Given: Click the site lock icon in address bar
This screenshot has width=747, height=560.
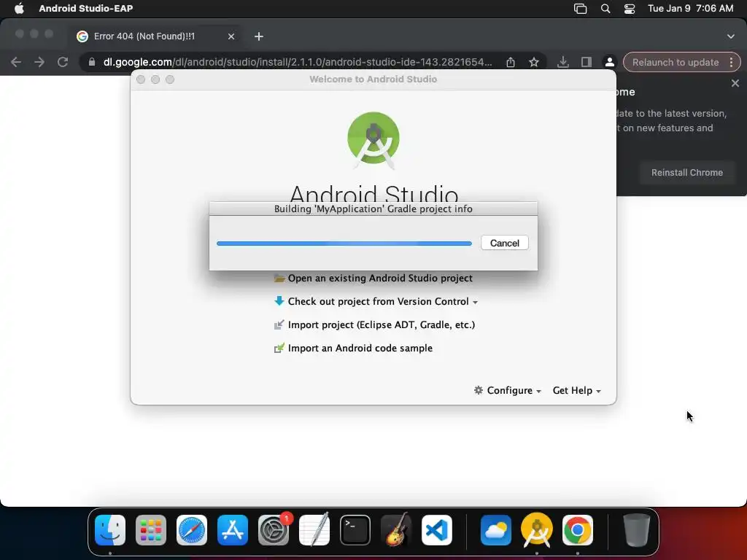Looking at the screenshot, I should 92,62.
